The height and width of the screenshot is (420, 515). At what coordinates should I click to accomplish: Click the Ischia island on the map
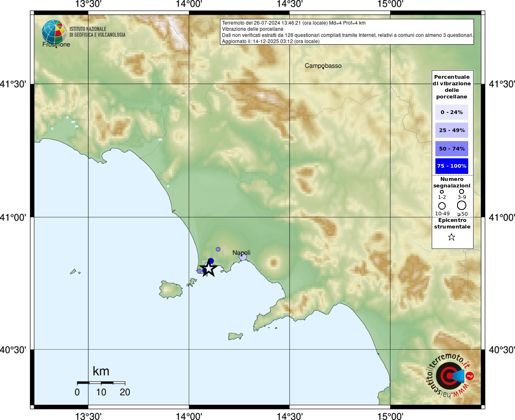coord(171,290)
